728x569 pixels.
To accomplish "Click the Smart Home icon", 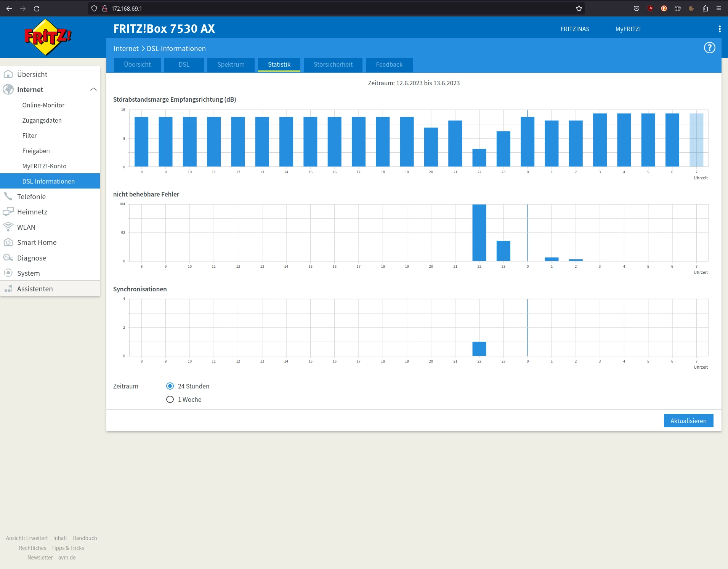I will tap(8, 242).
